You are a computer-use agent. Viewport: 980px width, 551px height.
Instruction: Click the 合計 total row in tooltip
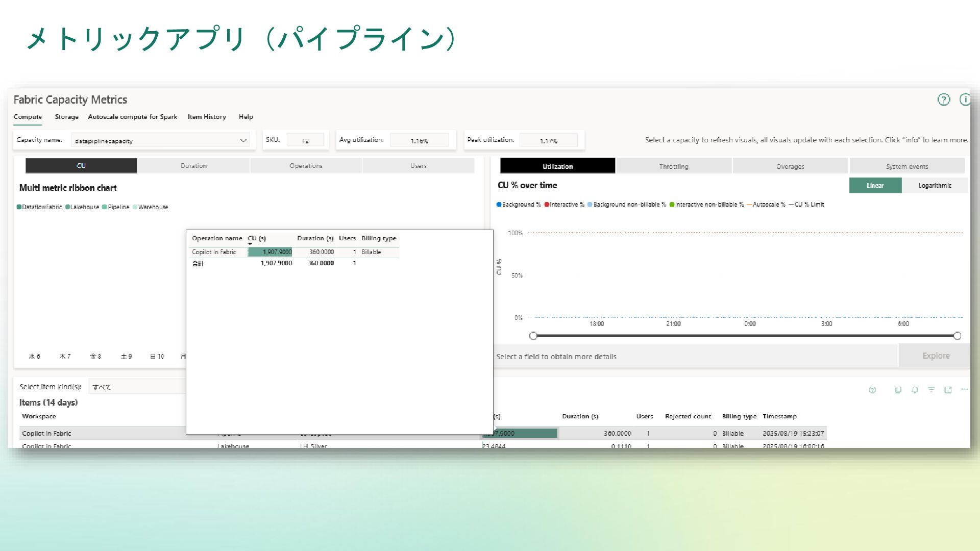(x=294, y=263)
